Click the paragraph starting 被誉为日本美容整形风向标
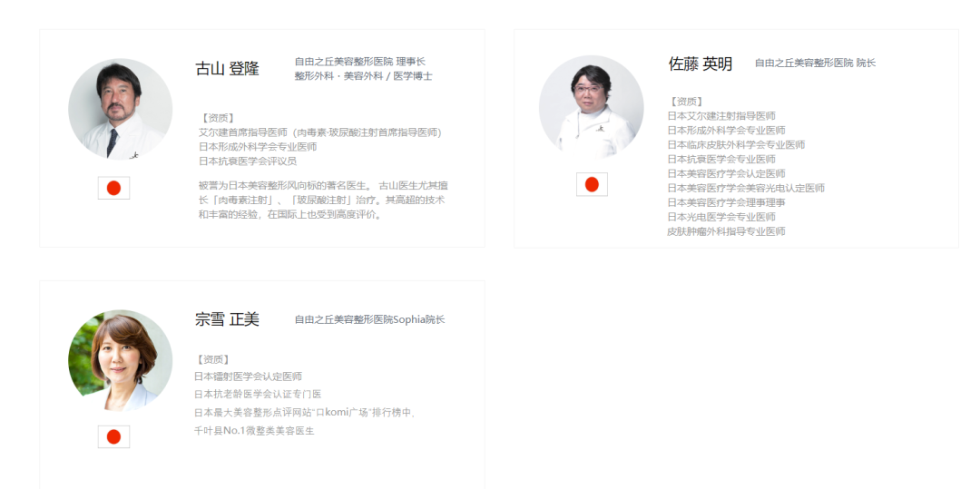This screenshot has width=980, height=489. tap(322, 200)
